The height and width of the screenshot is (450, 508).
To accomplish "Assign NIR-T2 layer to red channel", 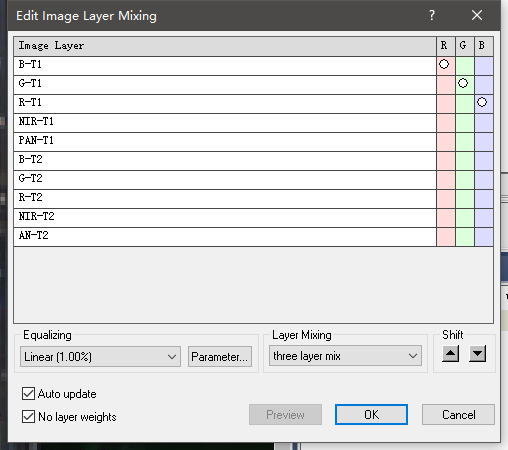I will (446, 218).
